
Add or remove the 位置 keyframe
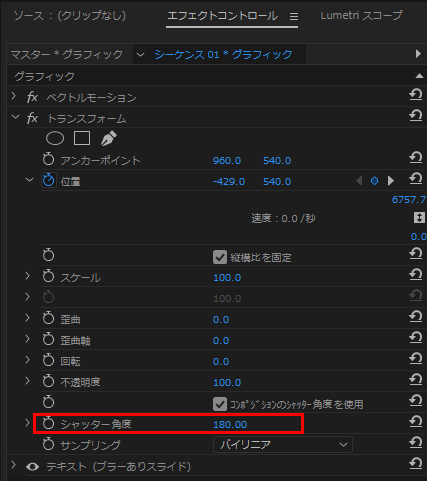[374, 181]
